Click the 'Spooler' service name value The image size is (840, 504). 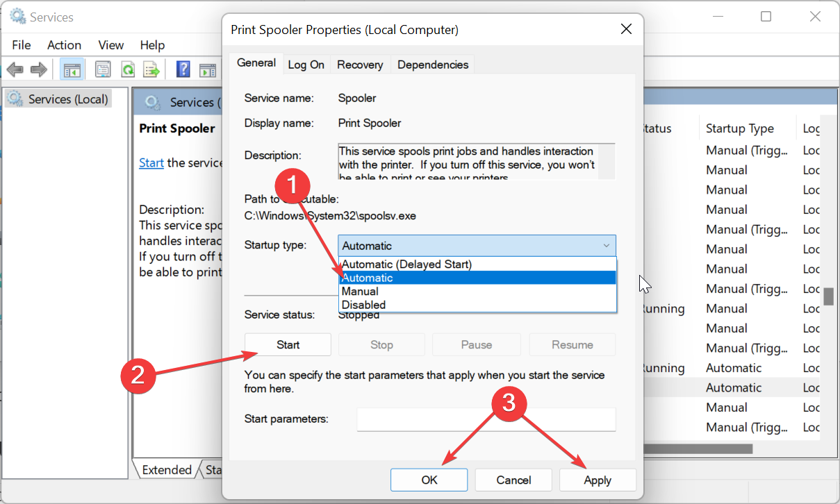357,98
